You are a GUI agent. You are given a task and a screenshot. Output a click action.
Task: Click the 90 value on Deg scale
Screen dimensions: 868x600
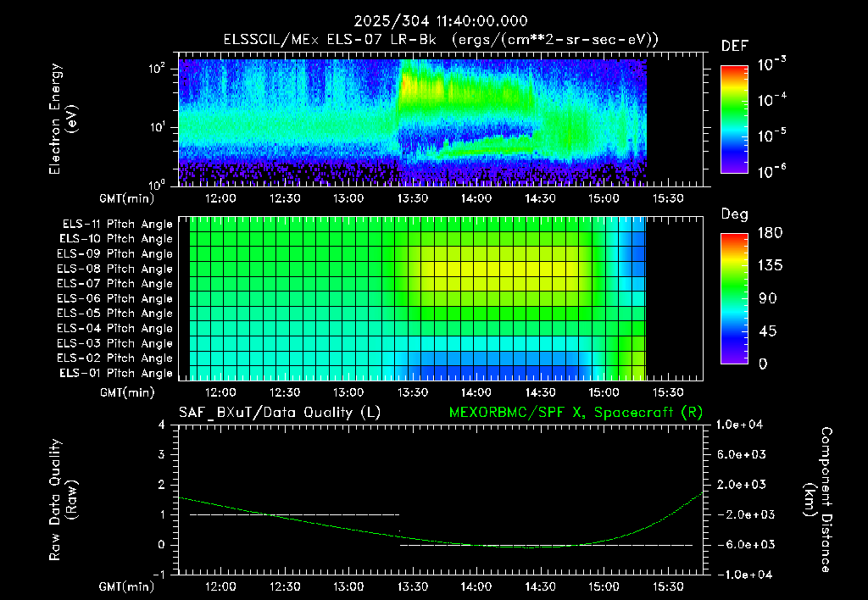coord(766,298)
